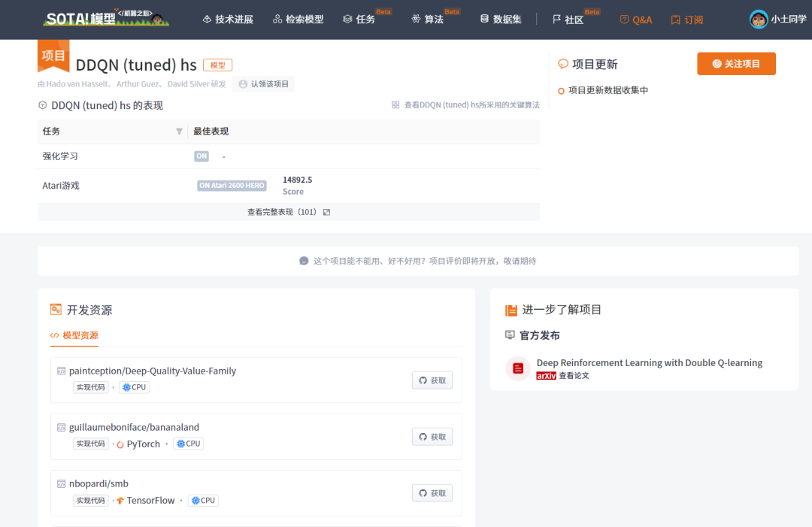This screenshot has width=812, height=527.
Task: Click the 最佳表现 column header
Action: [x=211, y=132]
